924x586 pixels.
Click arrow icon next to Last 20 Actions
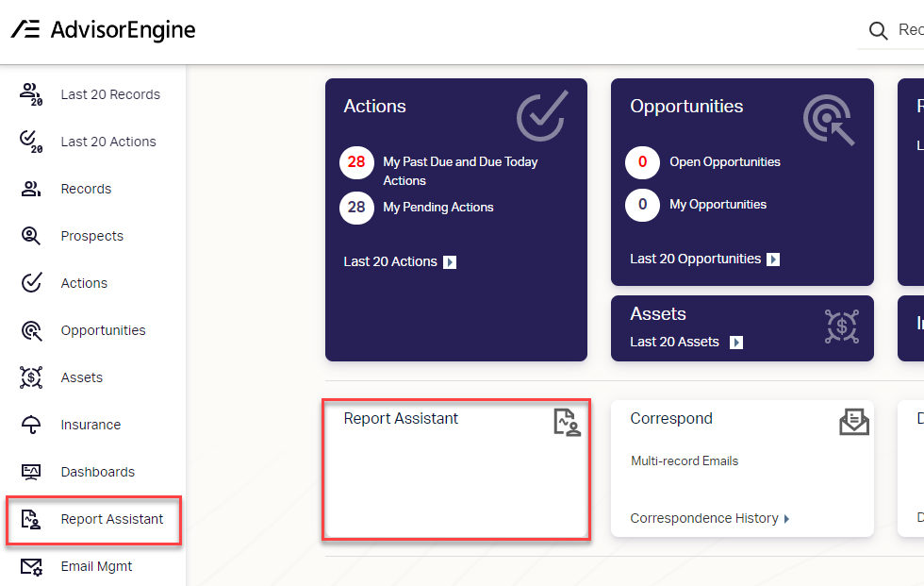(x=450, y=261)
